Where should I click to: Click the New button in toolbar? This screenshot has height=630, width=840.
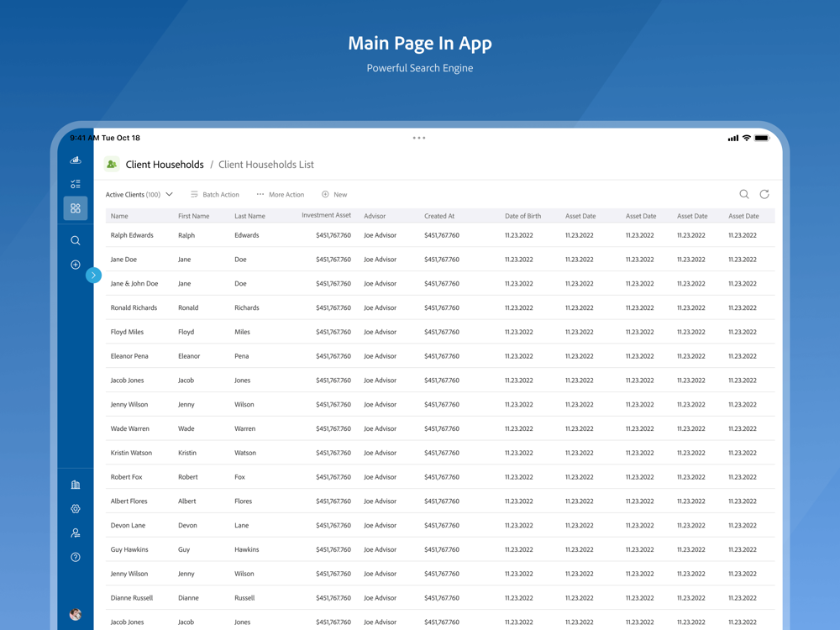pyautogui.click(x=334, y=195)
